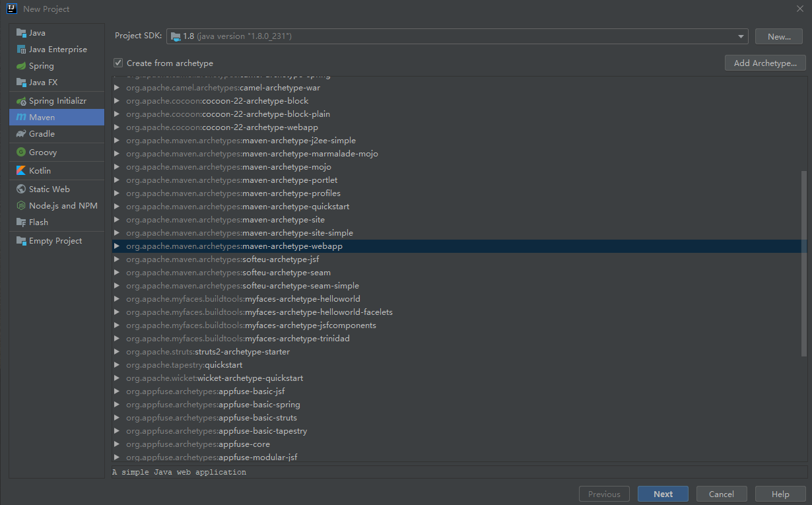Select softeu-archetype-seam-simple row
The height and width of the screenshot is (505, 812).
[x=459, y=286]
